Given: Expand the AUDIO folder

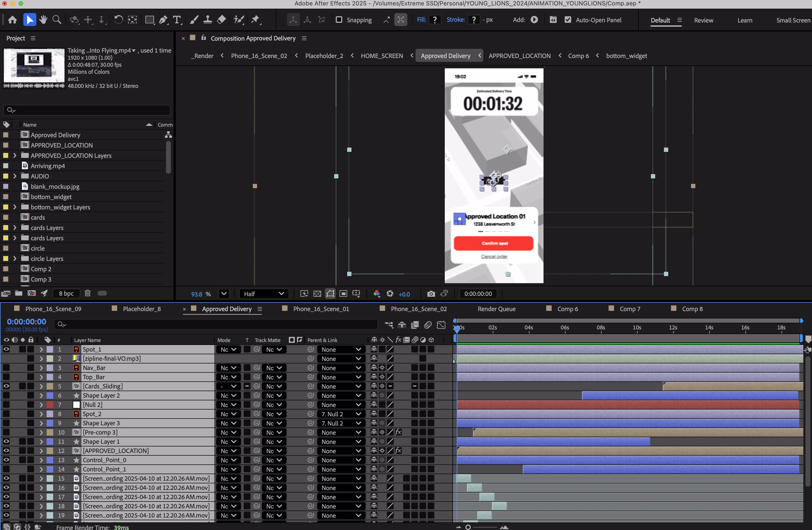Looking at the screenshot, I should [15, 176].
